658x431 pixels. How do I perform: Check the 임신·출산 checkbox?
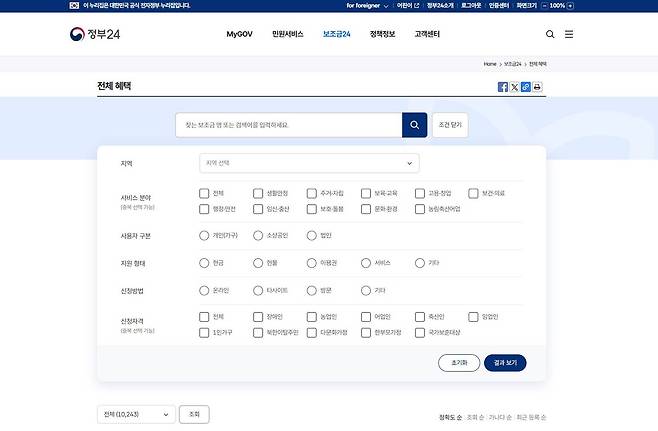(258, 209)
